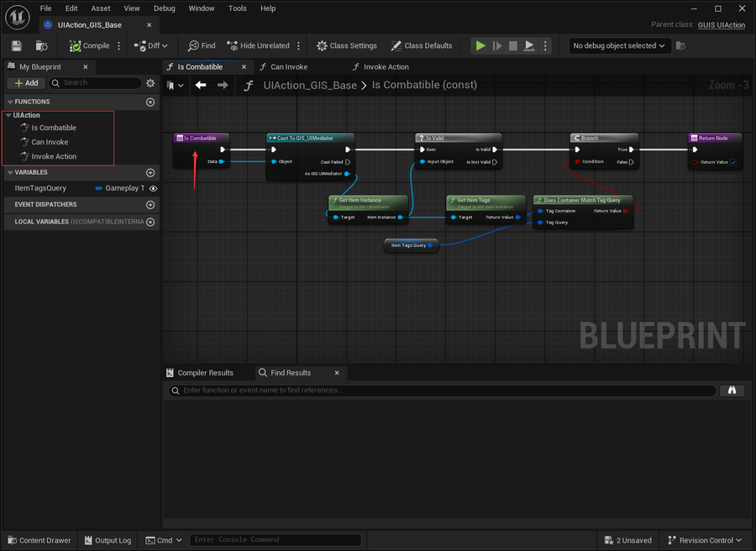Screen dimensions: 756x551
Task: Toggle Hide Unrelated nodes
Action: tap(258, 46)
